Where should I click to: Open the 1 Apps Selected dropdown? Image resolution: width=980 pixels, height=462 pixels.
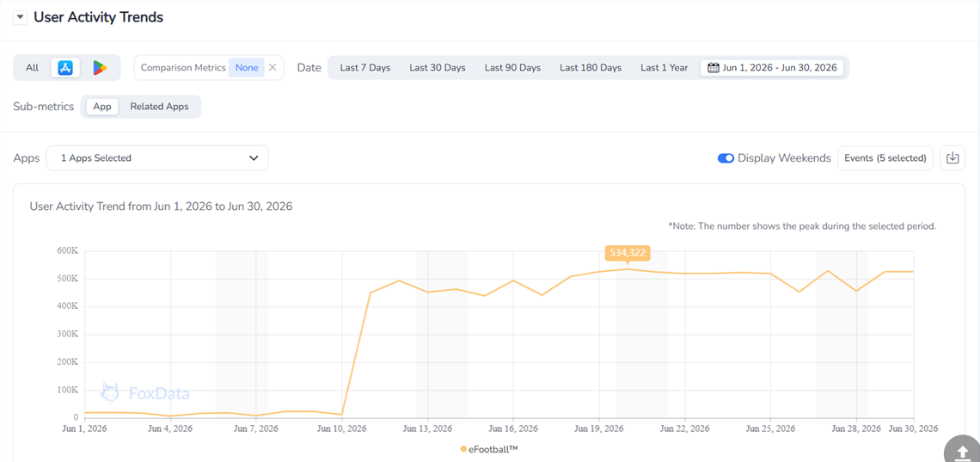tap(157, 158)
